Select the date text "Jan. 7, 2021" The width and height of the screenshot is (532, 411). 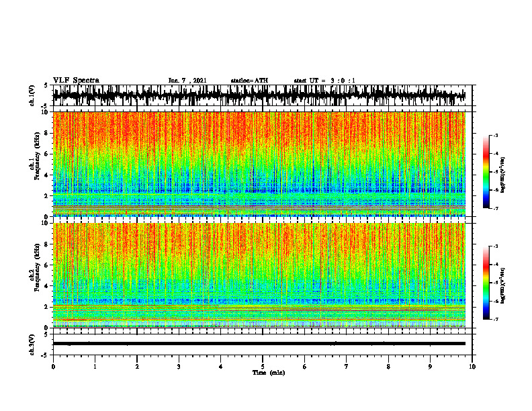187,81
